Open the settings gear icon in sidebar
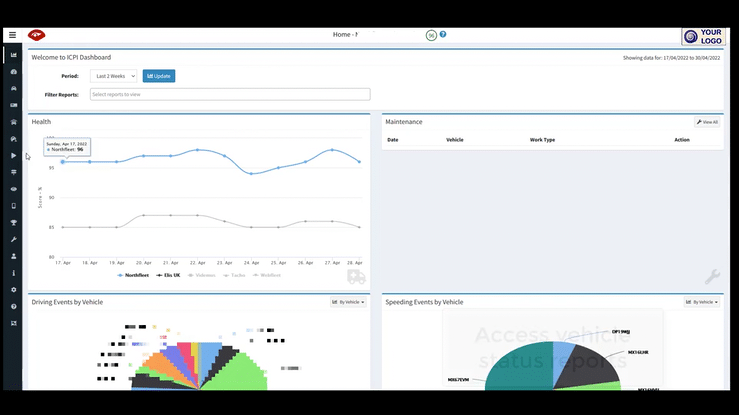This screenshot has width=739, height=415. pos(14,290)
